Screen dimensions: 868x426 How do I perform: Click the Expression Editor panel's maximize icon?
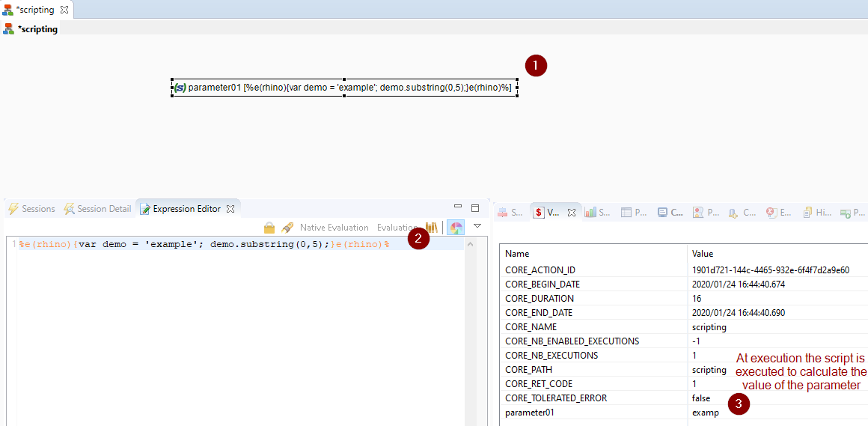pyautogui.click(x=474, y=207)
